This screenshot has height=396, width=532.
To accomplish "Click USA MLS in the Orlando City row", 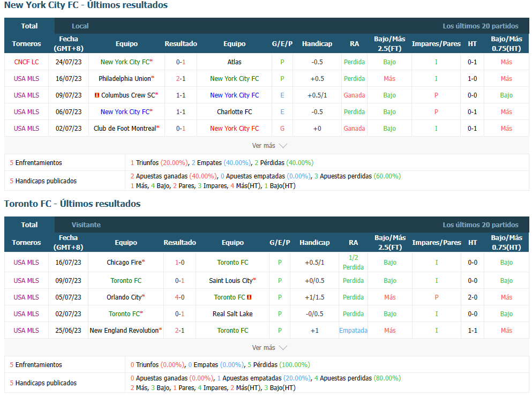I will [x=26, y=297].
